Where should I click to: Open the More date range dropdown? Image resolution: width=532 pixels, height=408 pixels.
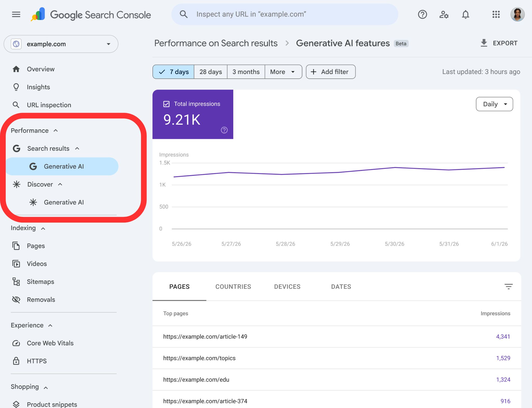(x=283, y=72)
